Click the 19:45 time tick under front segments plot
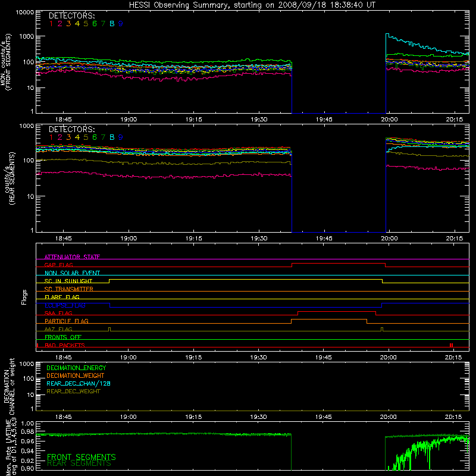Viewport: 476px width, 476px height. click(324, 120)
